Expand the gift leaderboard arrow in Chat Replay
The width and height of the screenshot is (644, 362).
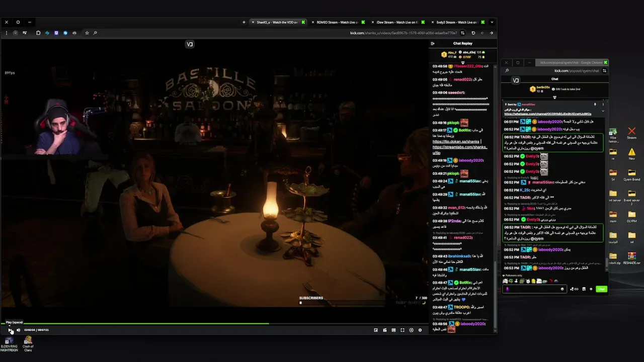[463, 62]
